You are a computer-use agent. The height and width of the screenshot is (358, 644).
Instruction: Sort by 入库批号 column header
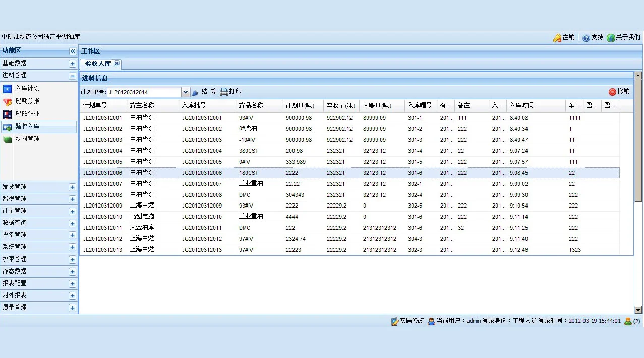(x=207, y=105)
